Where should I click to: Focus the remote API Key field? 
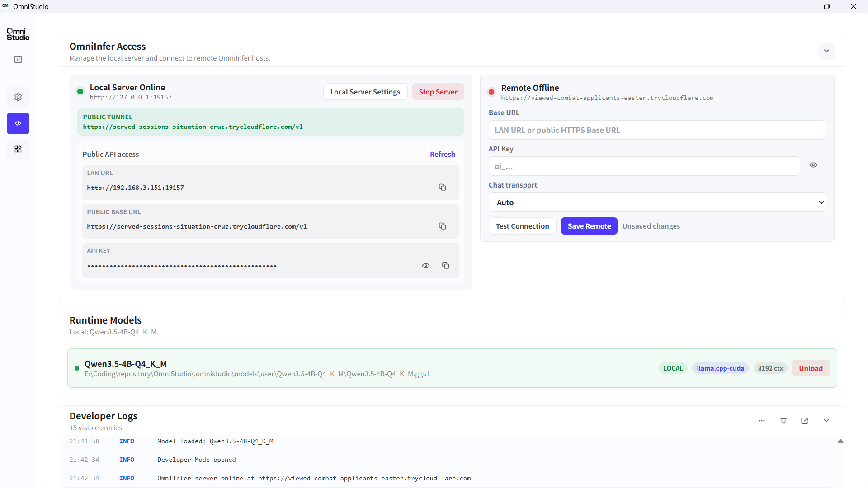[x=644, y=166]
